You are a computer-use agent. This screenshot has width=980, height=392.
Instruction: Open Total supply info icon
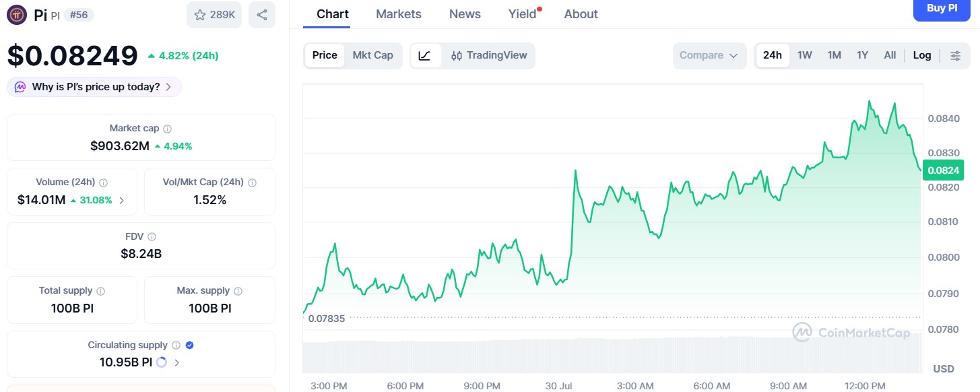pos(101,292)
